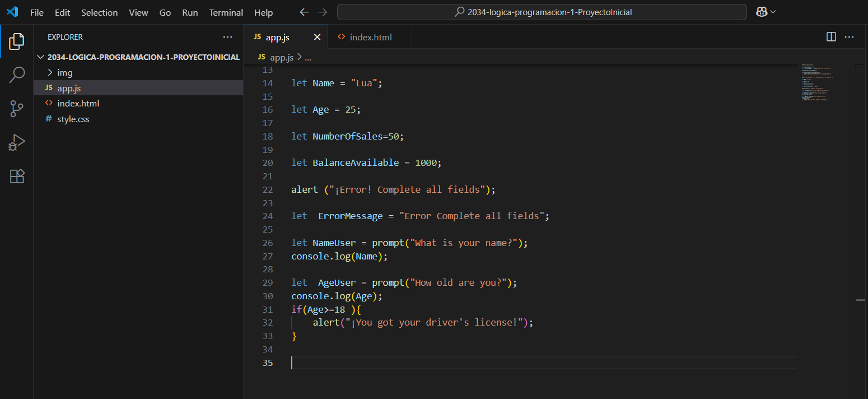The height and width of the screenshot is (399, 868).
Task: Click the if keyword on line 31
Action: (297, 309)
